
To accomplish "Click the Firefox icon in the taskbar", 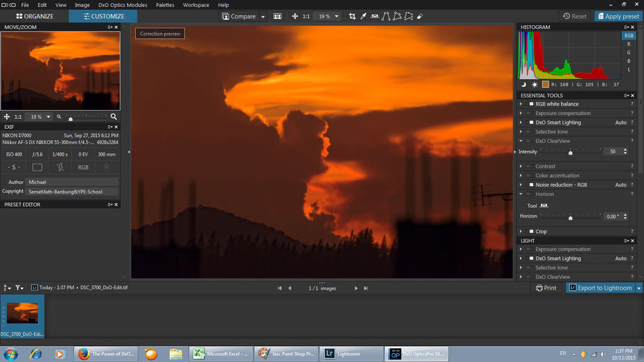I will (84, 354).
